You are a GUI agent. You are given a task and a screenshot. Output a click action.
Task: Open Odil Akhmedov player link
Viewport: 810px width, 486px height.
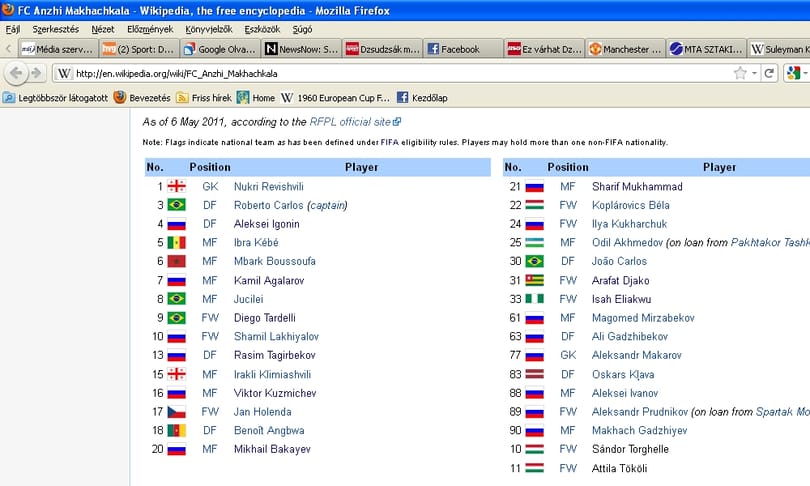click(627, 242)
